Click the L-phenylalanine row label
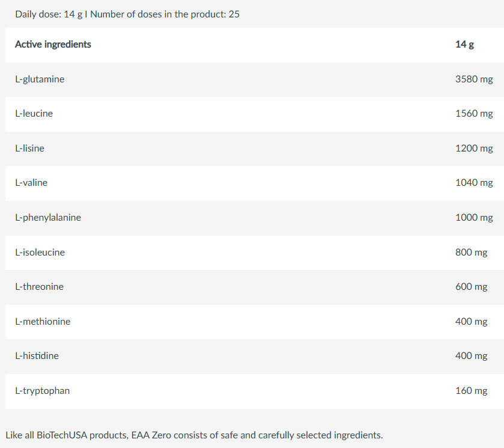 click(48, 218)
